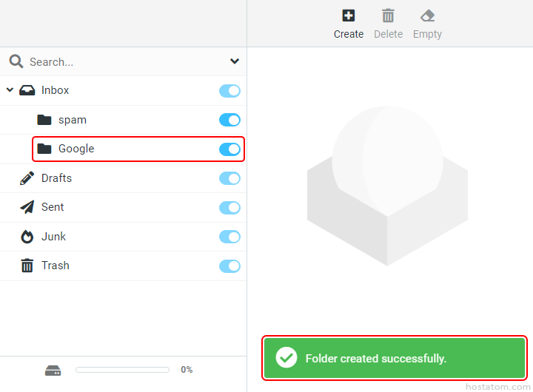Click the Empty eraser icon

[427, 16]
